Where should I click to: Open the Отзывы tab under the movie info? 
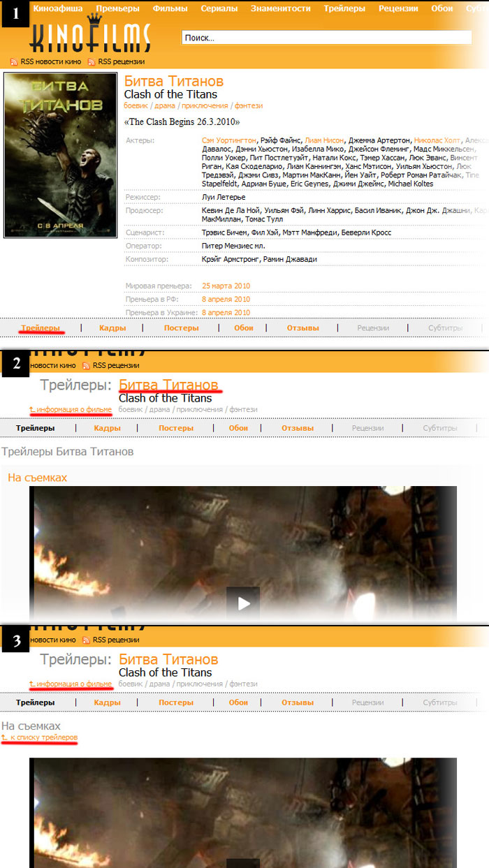click(x=302, y=328)
